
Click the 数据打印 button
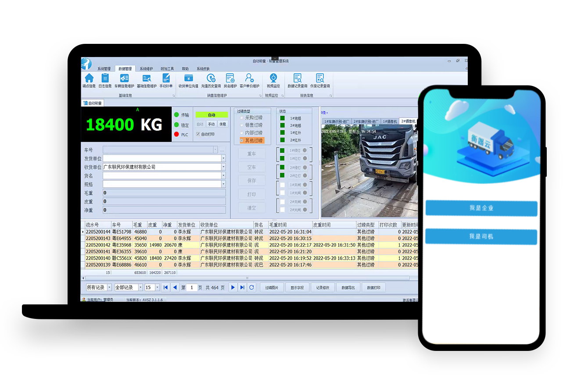pyautogui.click(x=374, y=288)
